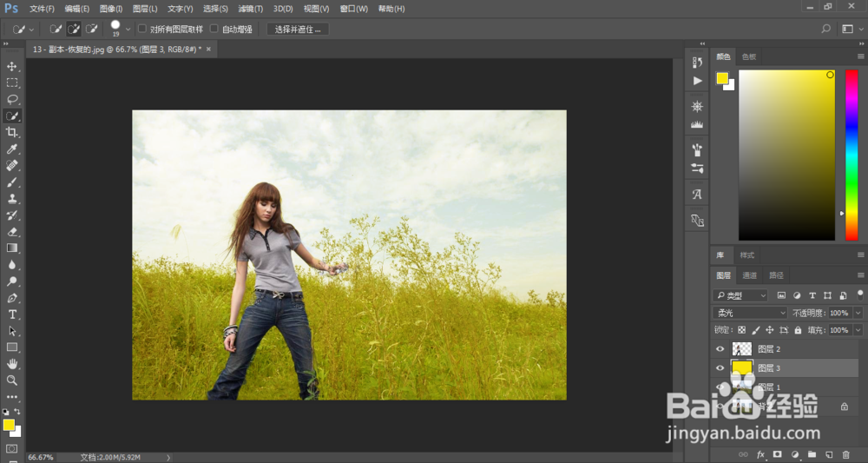Toggle lock image pixels brush icon

[x=756, y=330]
